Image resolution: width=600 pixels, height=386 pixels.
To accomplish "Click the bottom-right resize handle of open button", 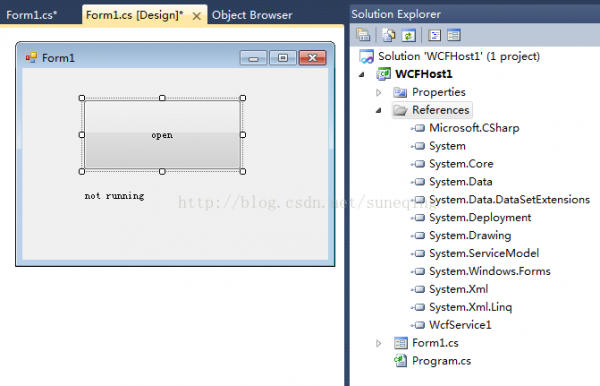I will point(243,171).
